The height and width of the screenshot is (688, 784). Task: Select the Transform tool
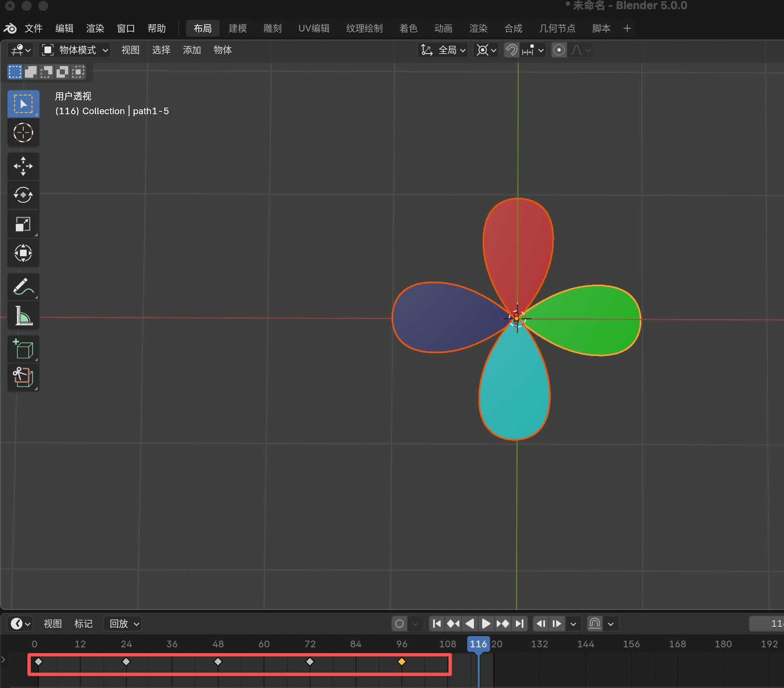(23, 253)
